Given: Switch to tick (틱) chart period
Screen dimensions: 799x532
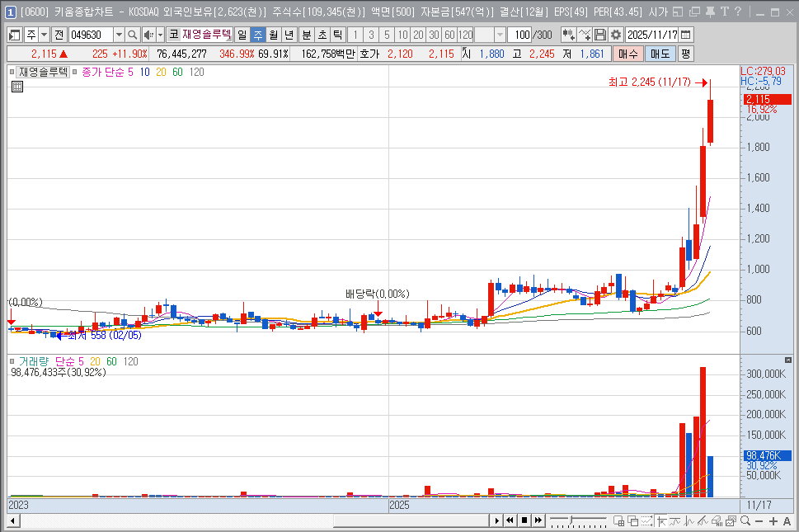Looking at the screenshot, I should point(337,35).
